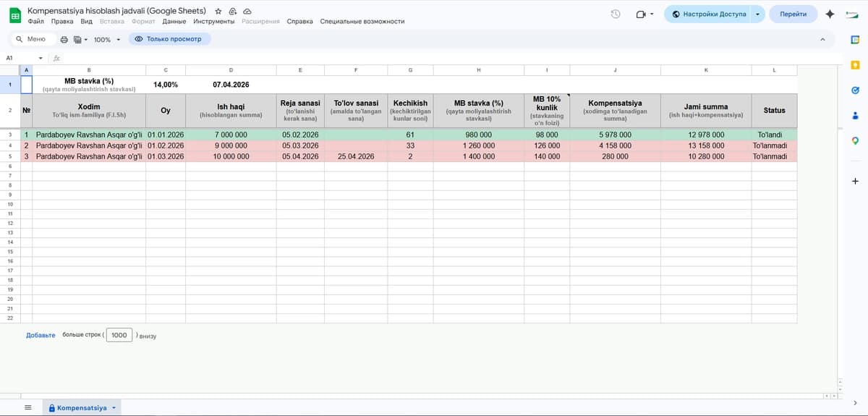Select the To'lov sanasi cell 25.04.2026
868x416 pixels.
[x=355, y=156]
